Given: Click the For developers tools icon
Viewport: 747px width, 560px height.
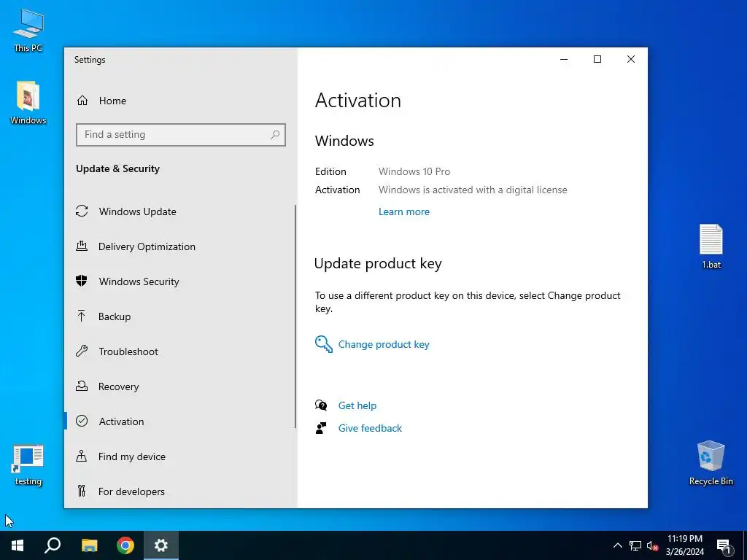Looking at the screenshot, I should click(82, 491).
